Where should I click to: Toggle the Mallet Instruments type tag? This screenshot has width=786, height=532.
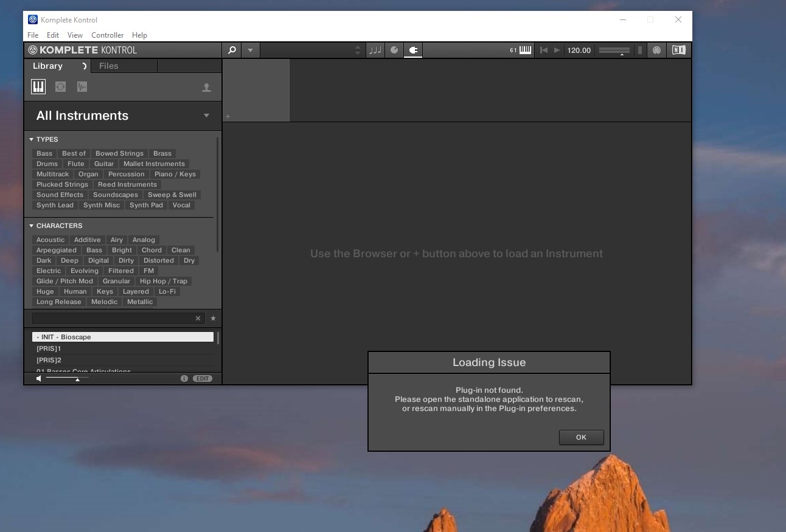pyautogui.click(x=154, y=164)
